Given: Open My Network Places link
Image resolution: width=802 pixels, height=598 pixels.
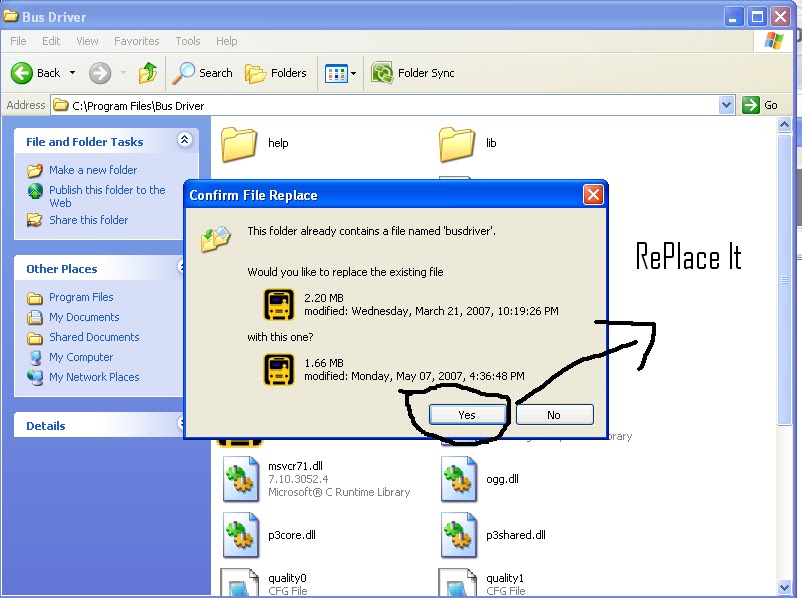Looking at the screenshot, I should tap(94, 377).
